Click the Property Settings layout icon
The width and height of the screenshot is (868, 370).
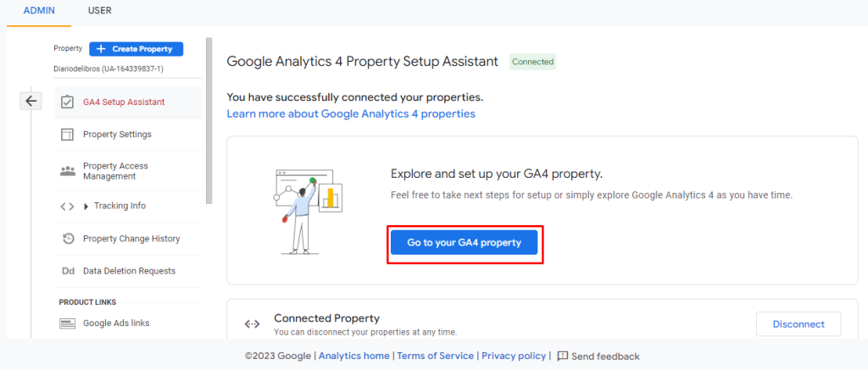point(68,135)
